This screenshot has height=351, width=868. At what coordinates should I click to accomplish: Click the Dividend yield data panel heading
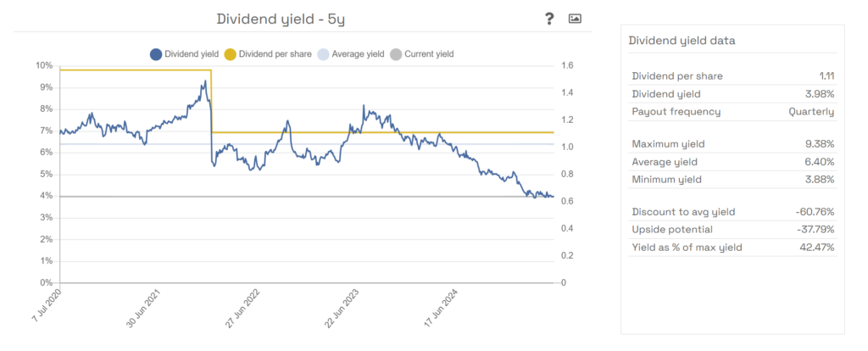(x=682, y=41)
